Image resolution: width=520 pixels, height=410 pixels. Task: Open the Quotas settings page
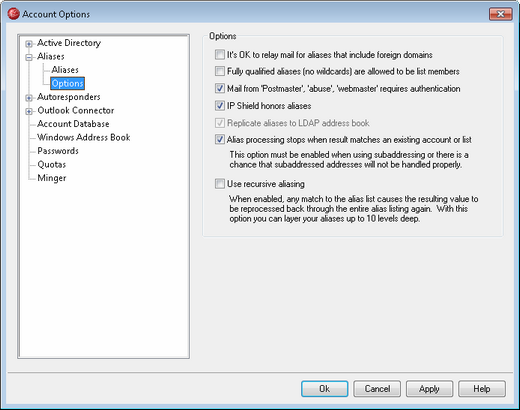click(52, 164)
